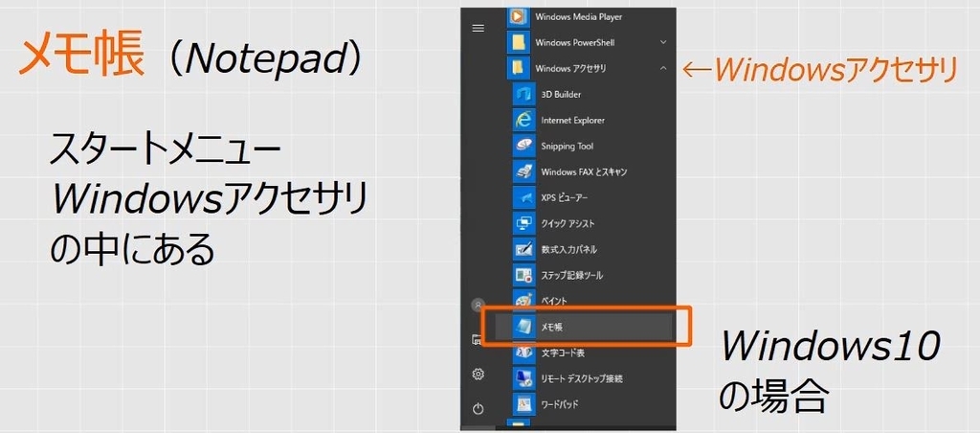Select the メモ帳 label in the list

click(x=552, y=327)
